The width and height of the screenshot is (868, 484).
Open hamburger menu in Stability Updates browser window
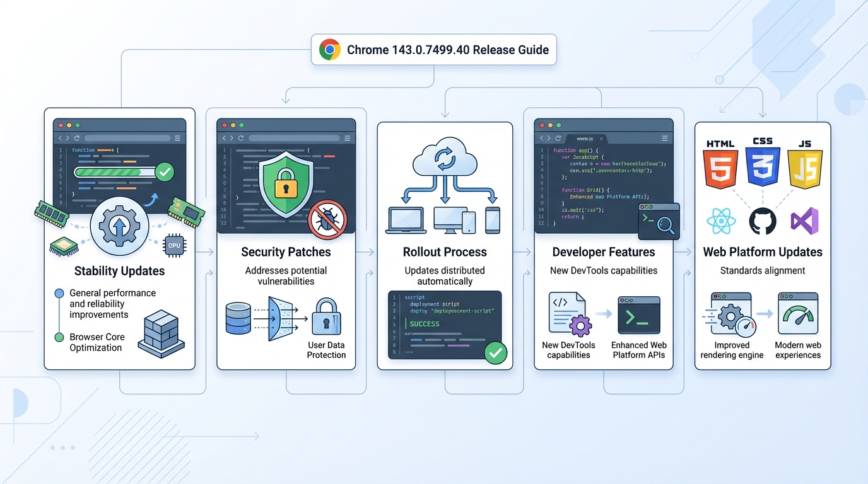pyautogui.click(x=177, y=138)
